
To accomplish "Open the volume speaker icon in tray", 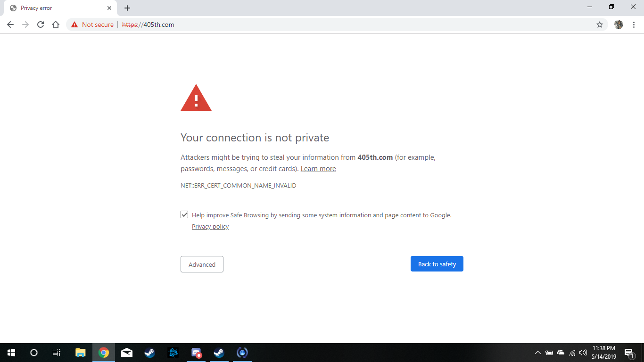I will (583, 353).
